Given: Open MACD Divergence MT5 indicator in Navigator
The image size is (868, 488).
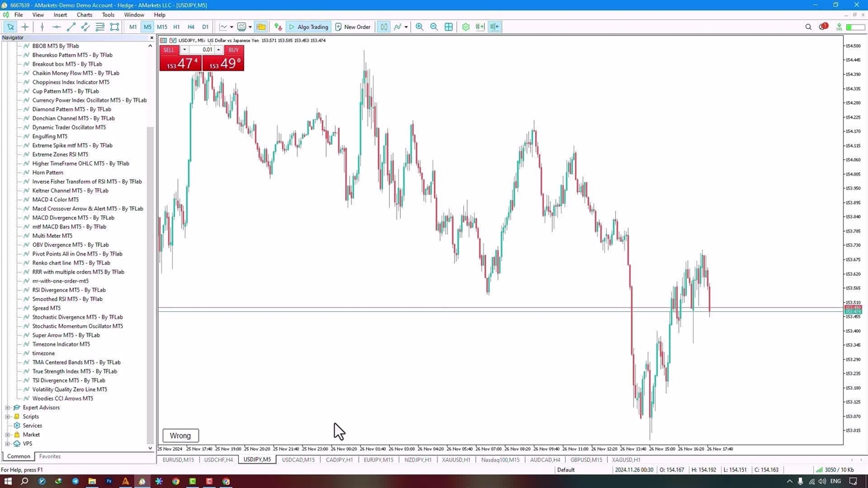Looking at the screenshot, I should [73, 218].
